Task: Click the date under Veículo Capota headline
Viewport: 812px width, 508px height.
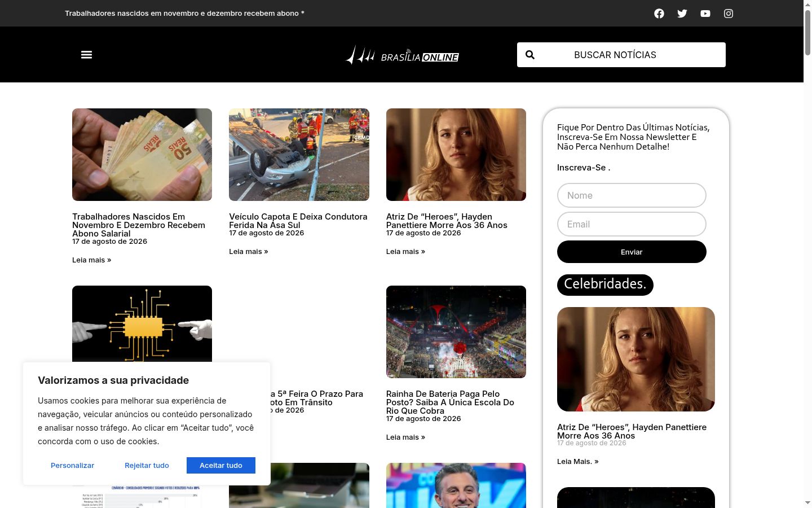Action: pos(266,233)
